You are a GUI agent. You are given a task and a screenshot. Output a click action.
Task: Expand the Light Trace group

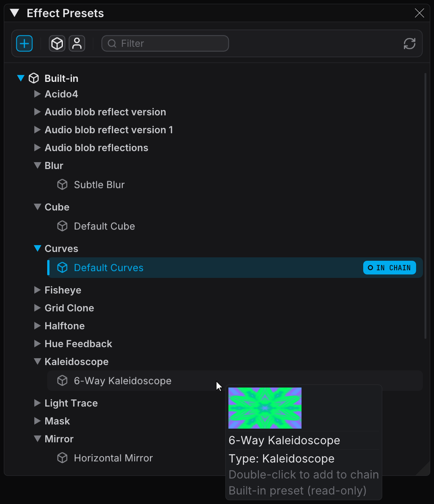37,403
